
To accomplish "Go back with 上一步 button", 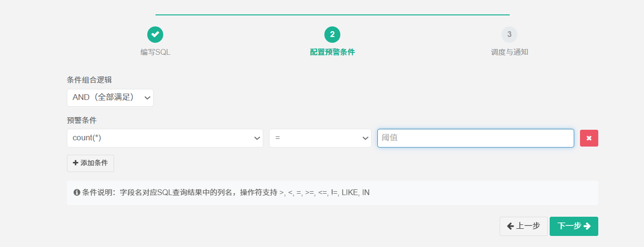I will coord(524,226).
